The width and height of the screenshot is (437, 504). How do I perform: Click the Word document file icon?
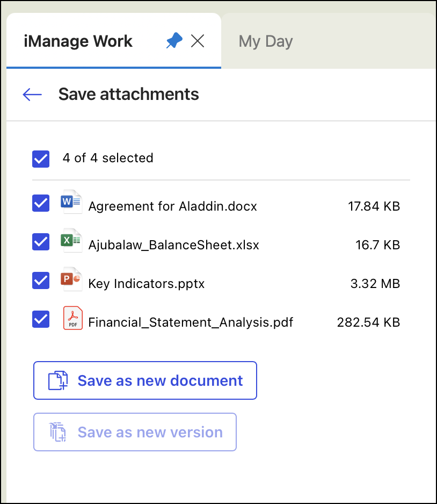(71, 202)
